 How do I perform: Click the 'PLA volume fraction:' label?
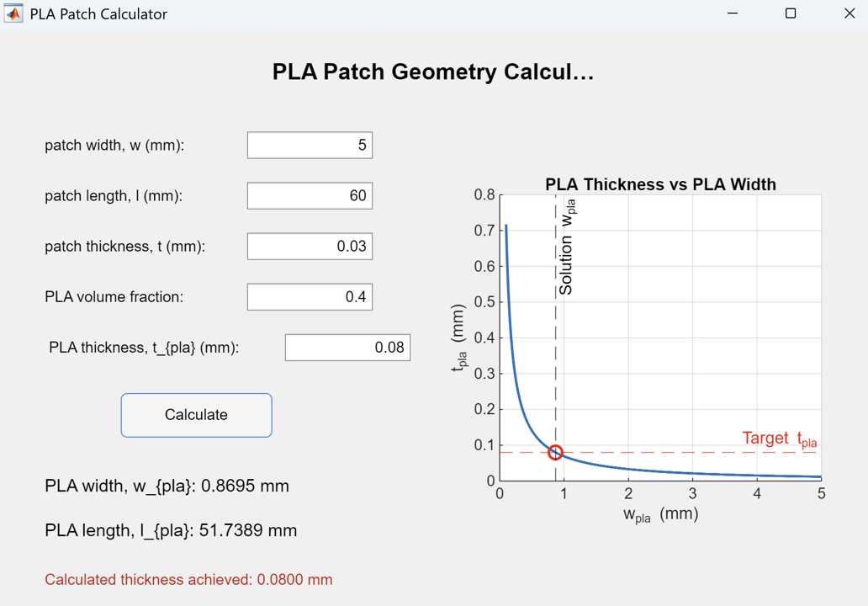[114, 296]
